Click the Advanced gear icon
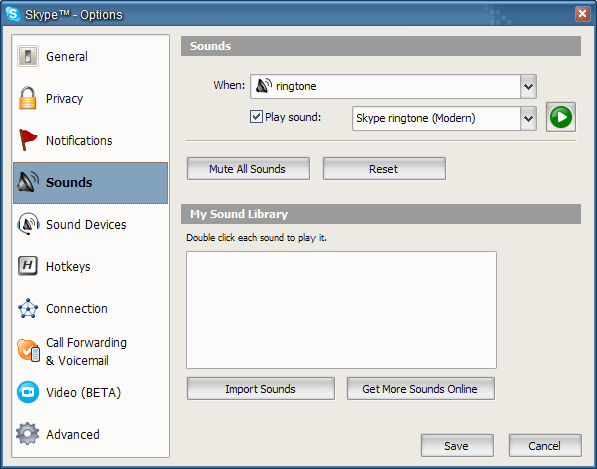This screenshot has height=469, width=597. pyautogui.click(x=27, y=434)
